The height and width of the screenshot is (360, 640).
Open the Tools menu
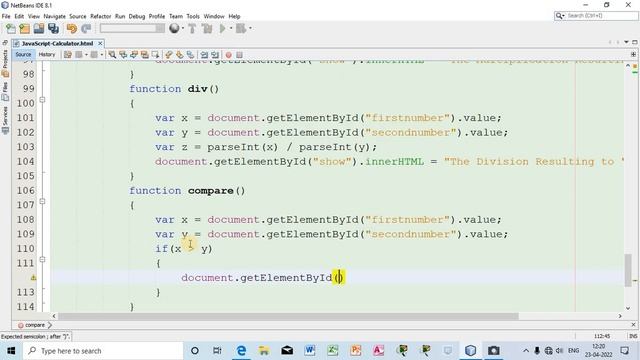[x=193, y=16]
